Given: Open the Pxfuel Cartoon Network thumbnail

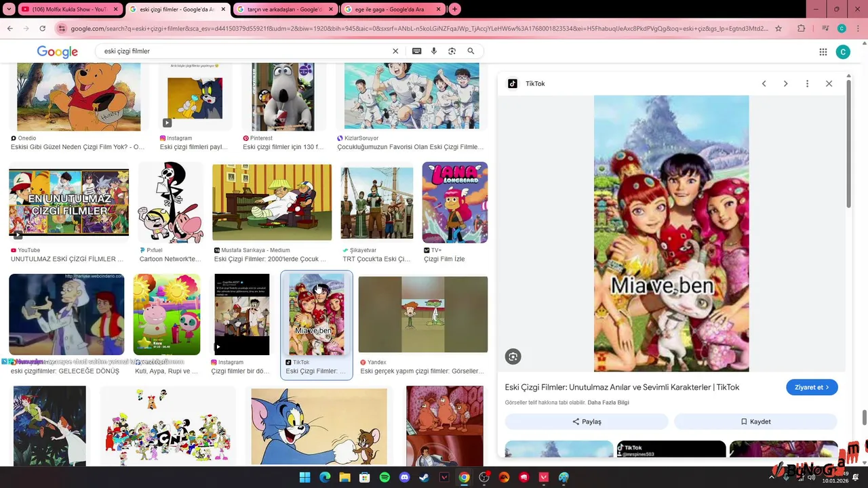Looking at the screenshot, I should [x=170, y=202].
